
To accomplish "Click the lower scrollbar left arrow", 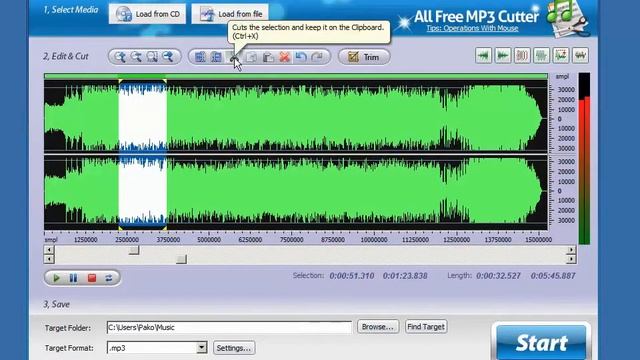I will click(49, 259).
